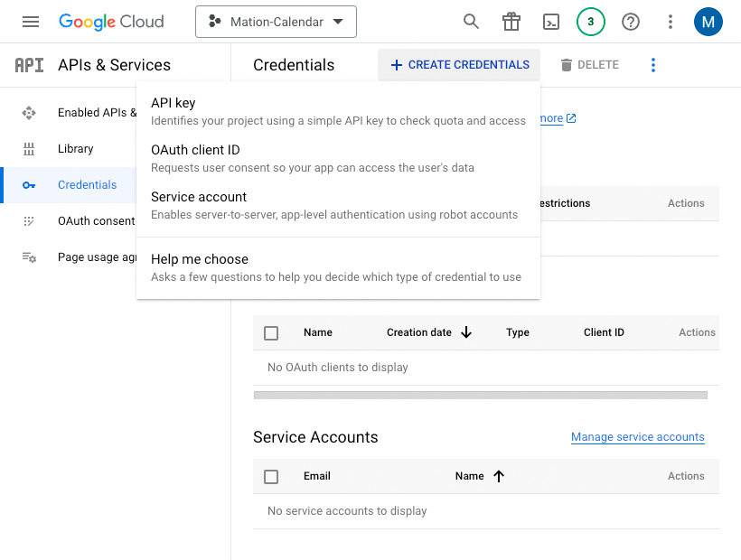
Task: Open the M account avatar
Action: tap(708, 22)
